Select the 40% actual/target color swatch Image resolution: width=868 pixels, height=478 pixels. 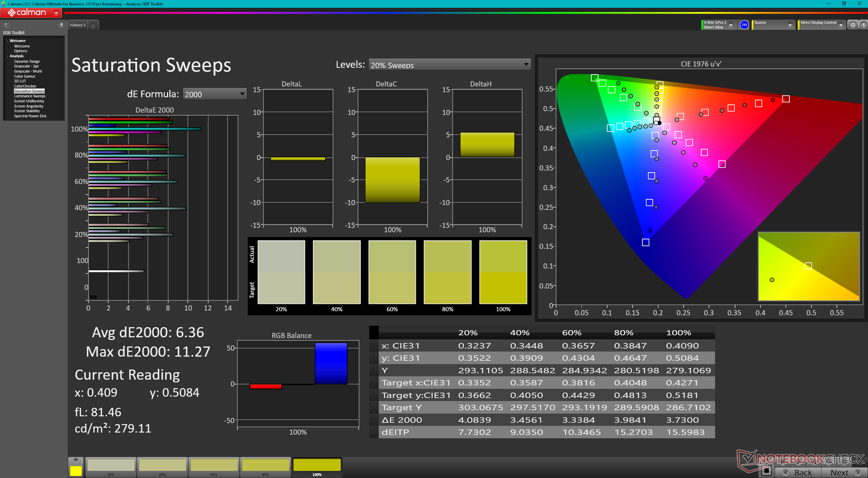(337, 272)
